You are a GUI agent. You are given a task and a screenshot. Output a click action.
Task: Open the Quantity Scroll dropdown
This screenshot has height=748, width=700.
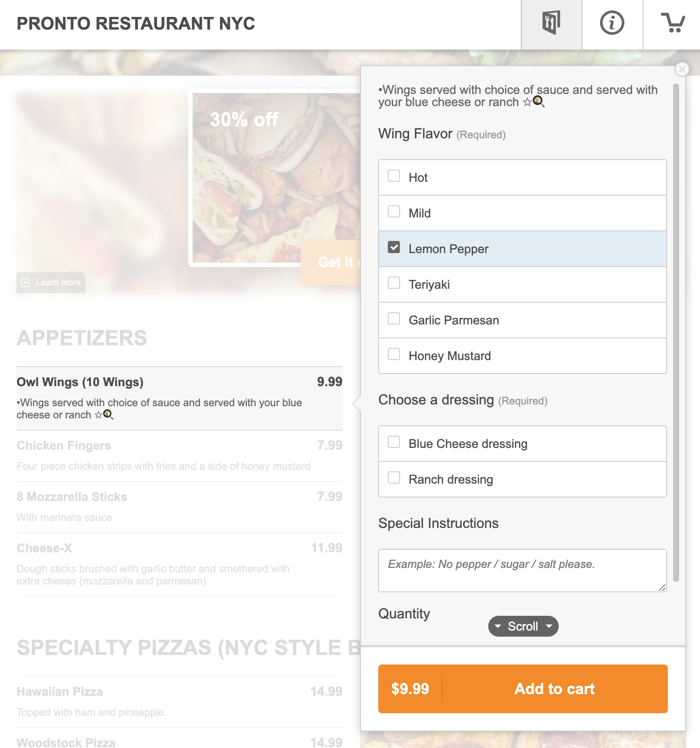[523, 626]
